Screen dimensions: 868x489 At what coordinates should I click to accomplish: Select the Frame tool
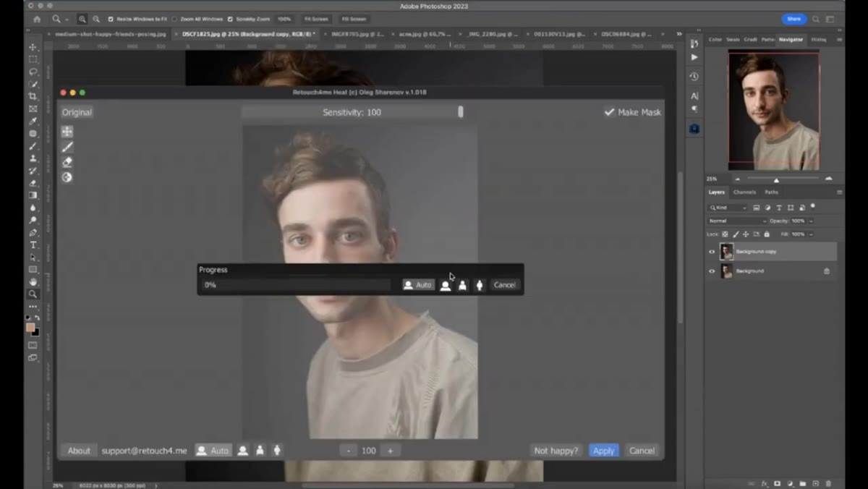(x=33, y=109)
